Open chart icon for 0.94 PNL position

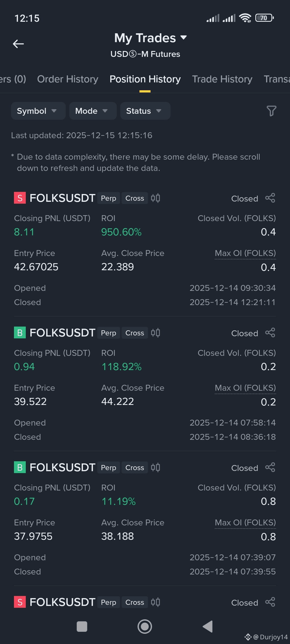coord(155,333)
